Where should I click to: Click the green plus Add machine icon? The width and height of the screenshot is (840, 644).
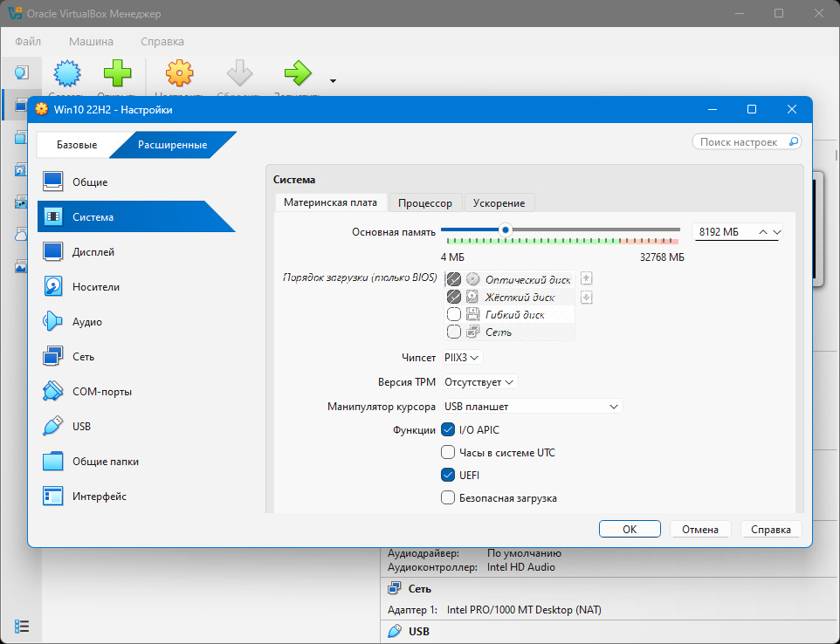tap(117, 73)
